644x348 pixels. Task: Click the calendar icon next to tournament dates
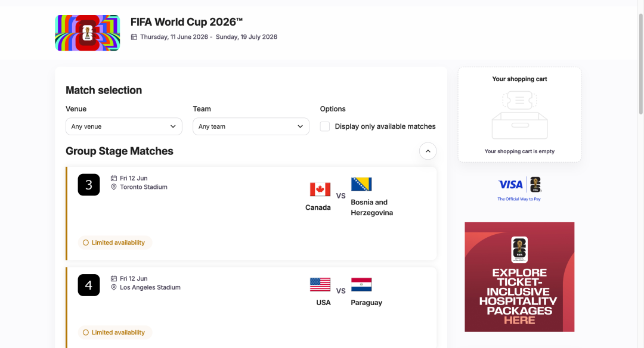(134, 36)
